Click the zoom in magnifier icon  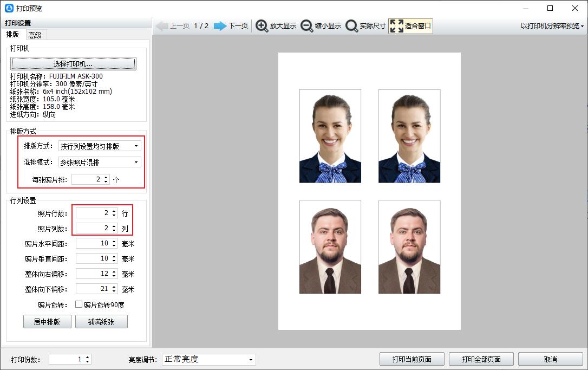(262, 26)
